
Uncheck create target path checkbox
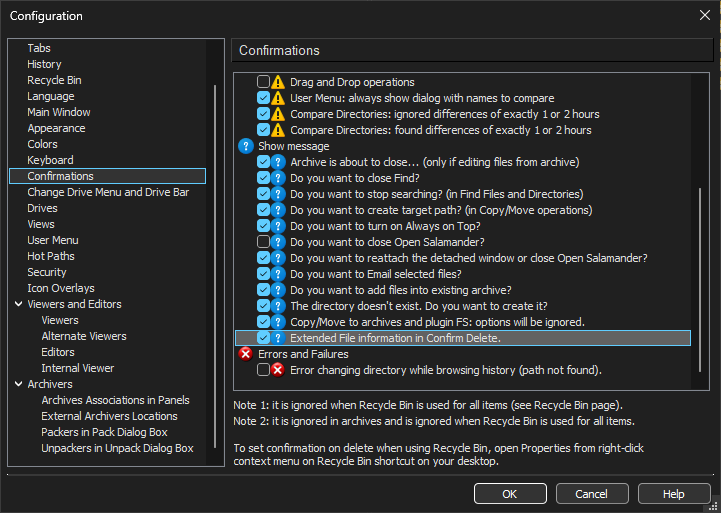263,210
